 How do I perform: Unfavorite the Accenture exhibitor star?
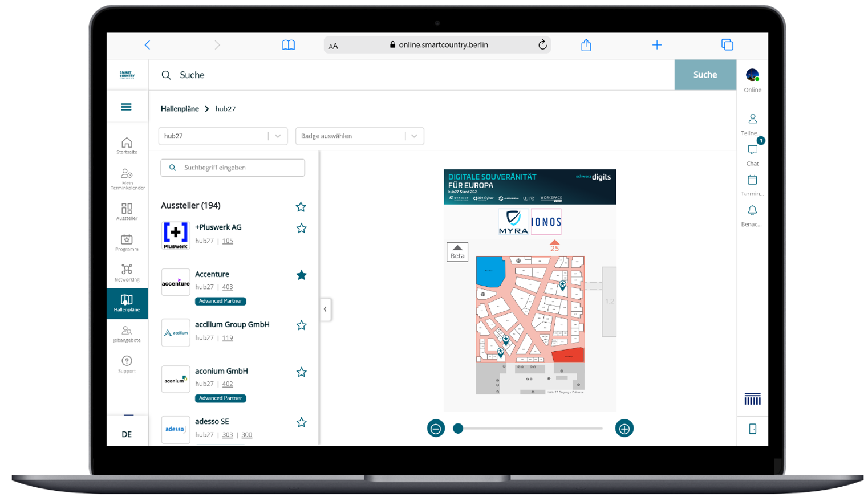[301, 275]
